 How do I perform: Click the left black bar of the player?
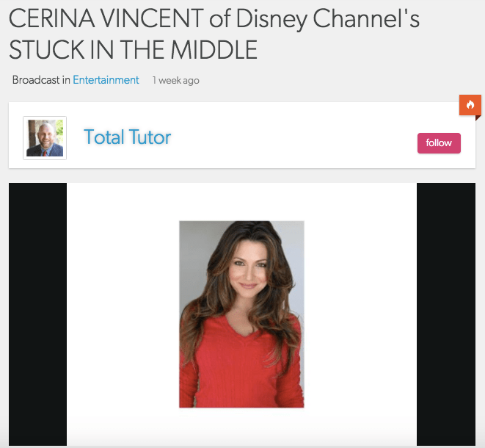point(37,314)
